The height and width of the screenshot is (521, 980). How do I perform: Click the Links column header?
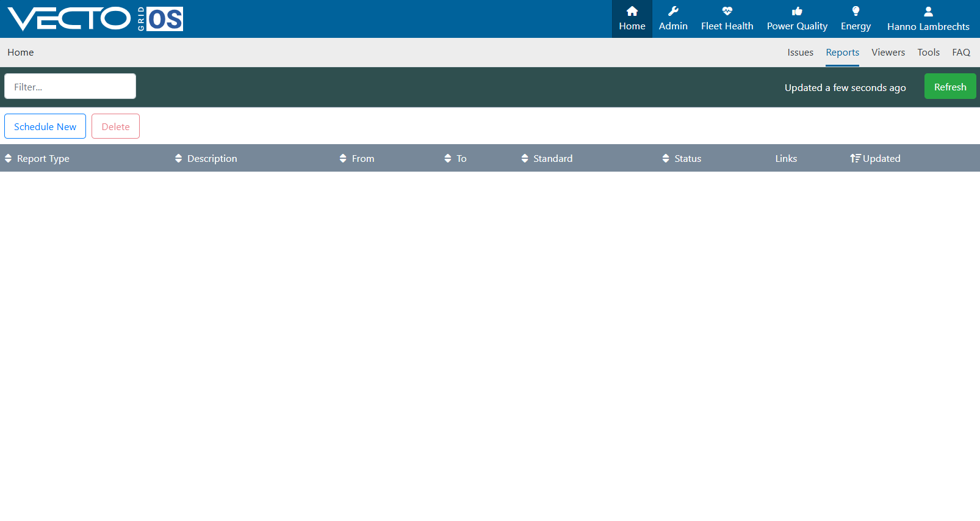(x=786, y=158)
